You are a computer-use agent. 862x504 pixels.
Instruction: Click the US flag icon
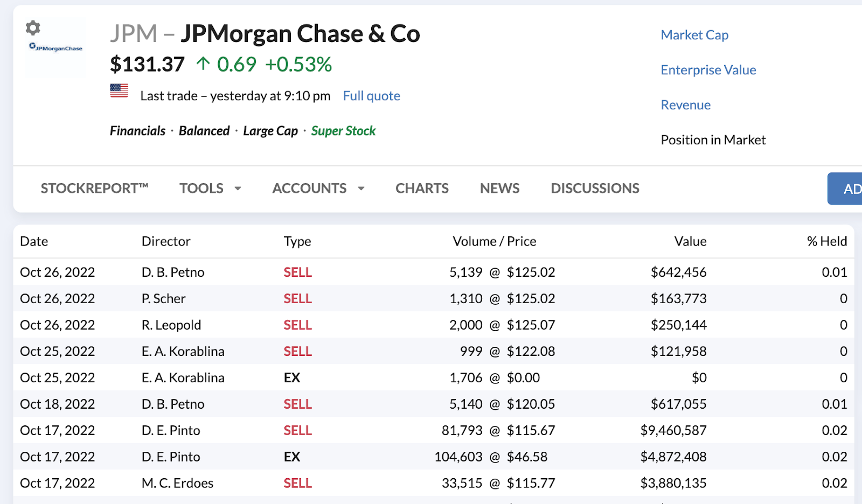click(119, 90)
